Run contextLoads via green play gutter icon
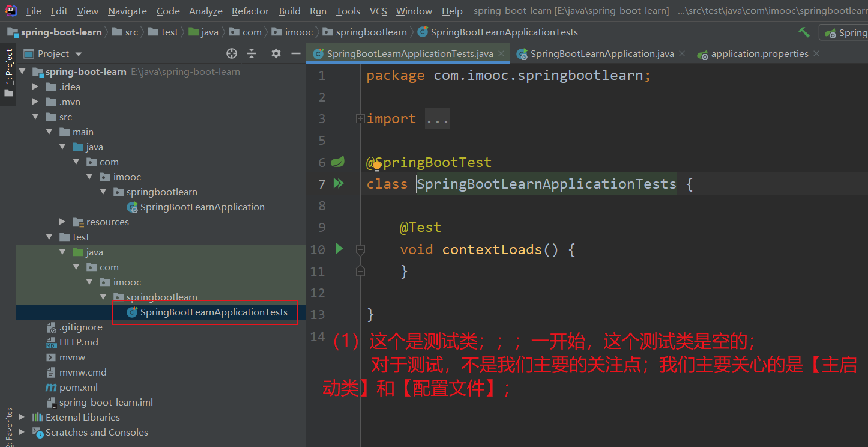The width and height of the screenshot is (868, 447). [339, 249]
